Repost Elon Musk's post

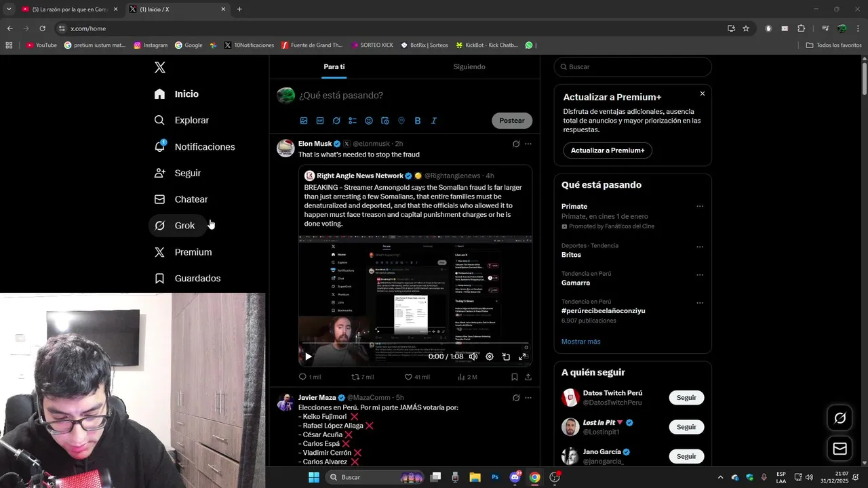362,377
